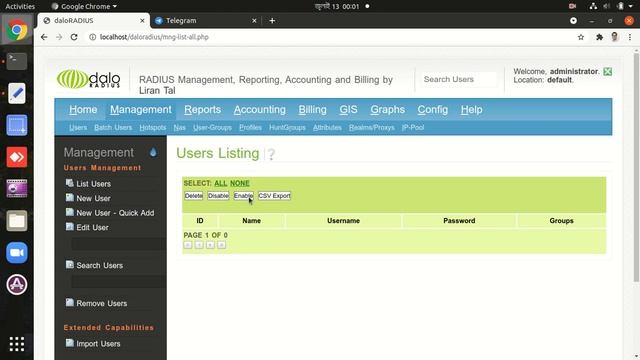This screenshot has width=640, height=360.
Task: Open Search Users in the sidebar
Action: [100, 265]
